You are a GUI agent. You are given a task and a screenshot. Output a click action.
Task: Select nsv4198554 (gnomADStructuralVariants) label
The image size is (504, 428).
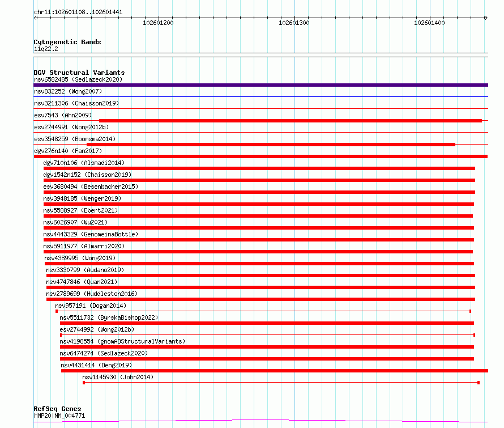click(122, 341)
